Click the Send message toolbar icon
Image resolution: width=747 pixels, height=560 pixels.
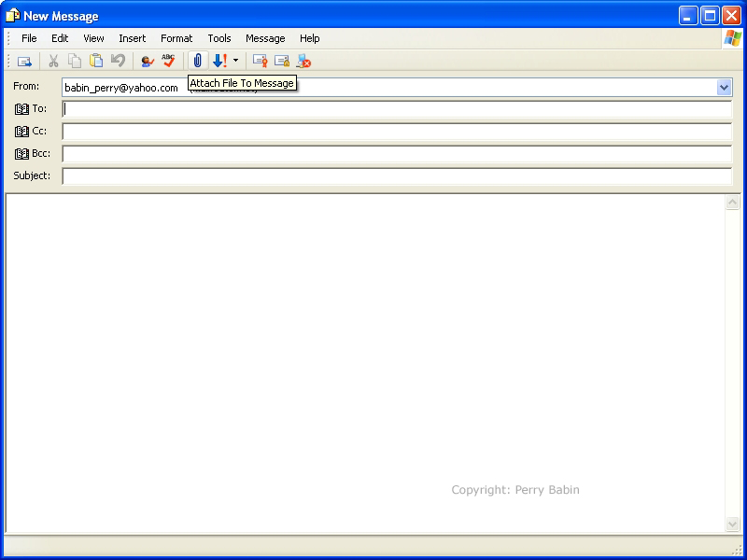[24, 61]
